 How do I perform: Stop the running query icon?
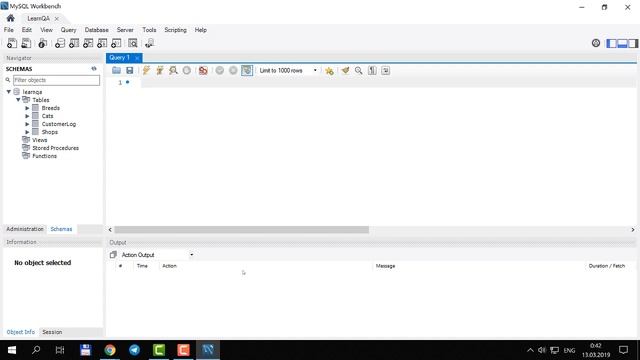pyautogui.click(x=187, y=70)
